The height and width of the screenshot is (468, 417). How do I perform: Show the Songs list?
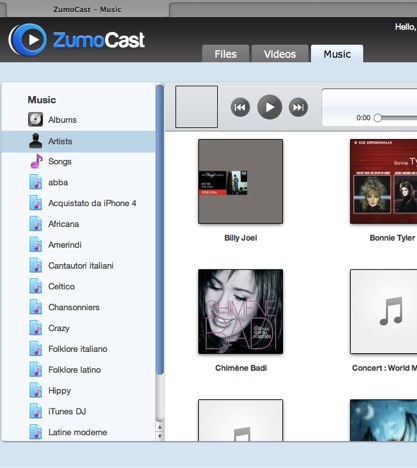pyautogui.click(x=78, y=161)
